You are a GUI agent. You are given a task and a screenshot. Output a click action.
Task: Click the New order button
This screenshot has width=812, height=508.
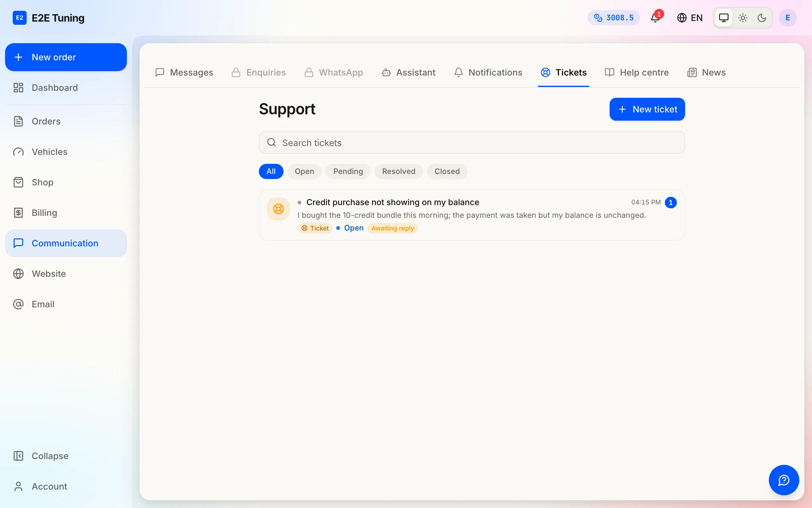click(66, 57)
